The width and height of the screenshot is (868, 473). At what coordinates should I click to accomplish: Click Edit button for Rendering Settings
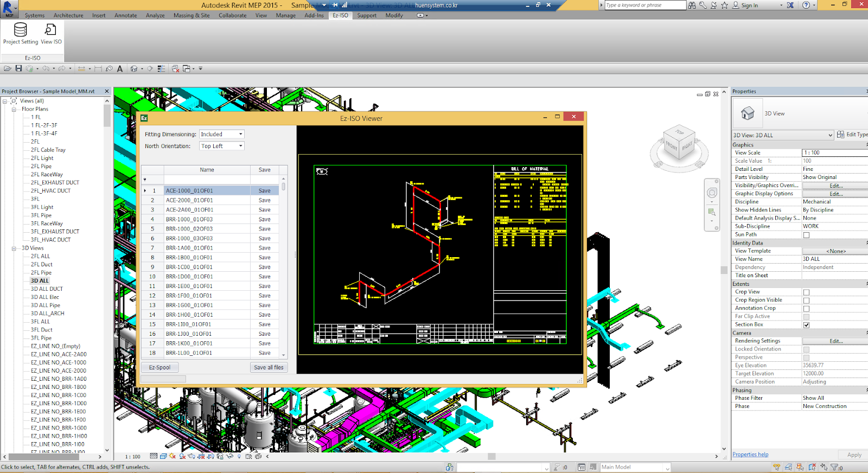(836, 341)
